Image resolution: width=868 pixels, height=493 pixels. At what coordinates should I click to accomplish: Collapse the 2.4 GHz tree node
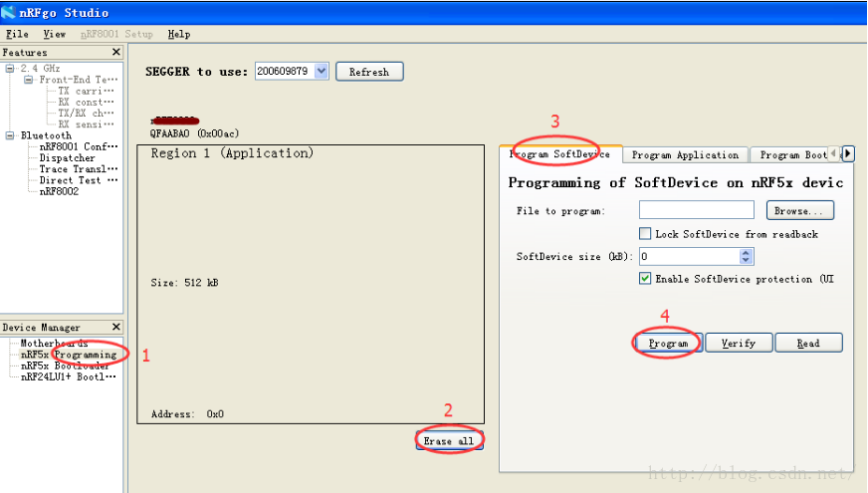coord(9,68)
